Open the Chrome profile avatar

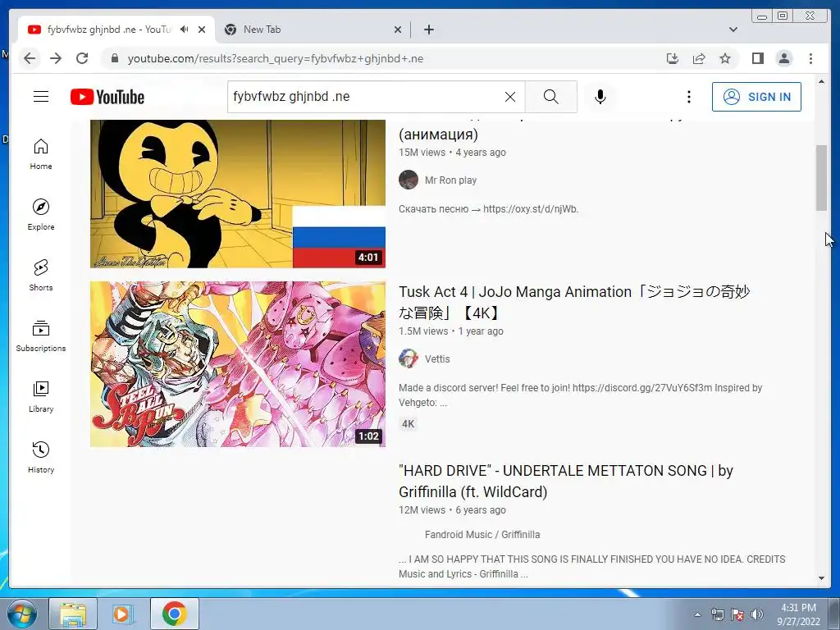pos(783,58)
